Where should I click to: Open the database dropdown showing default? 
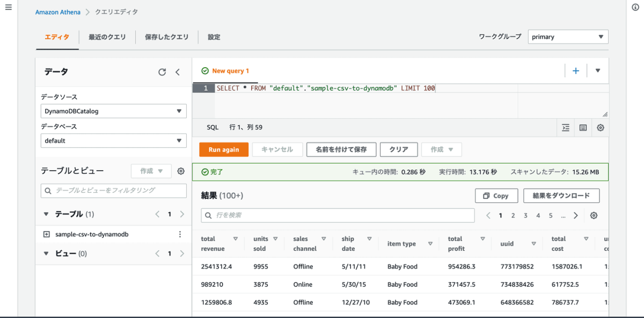[x=114, y=141]
